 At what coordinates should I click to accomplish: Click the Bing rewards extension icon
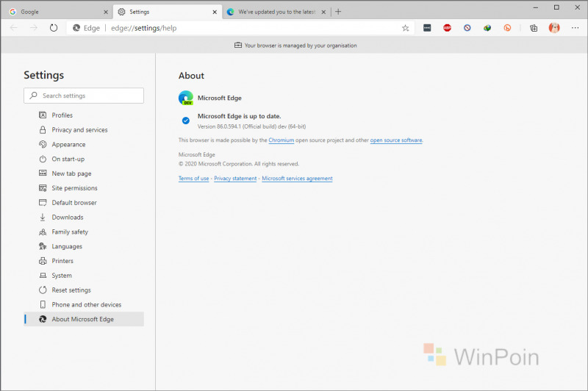(x=507, y=28)
